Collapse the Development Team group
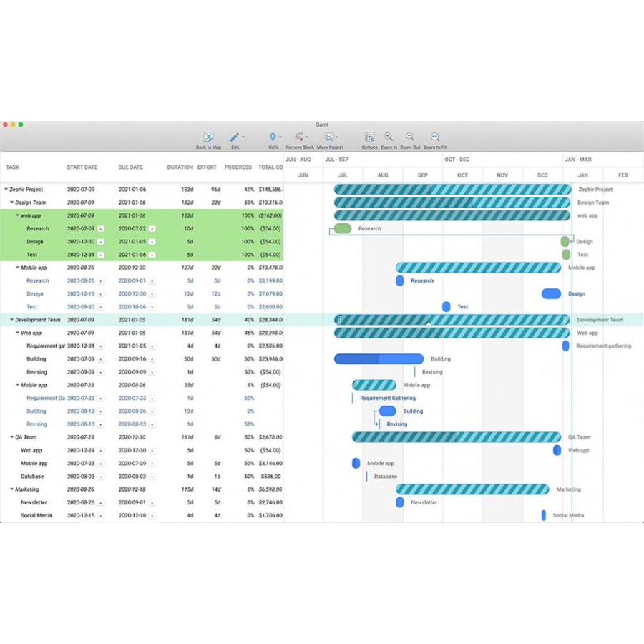This screenshot has height=644, width=644. [x=11, y=320]
